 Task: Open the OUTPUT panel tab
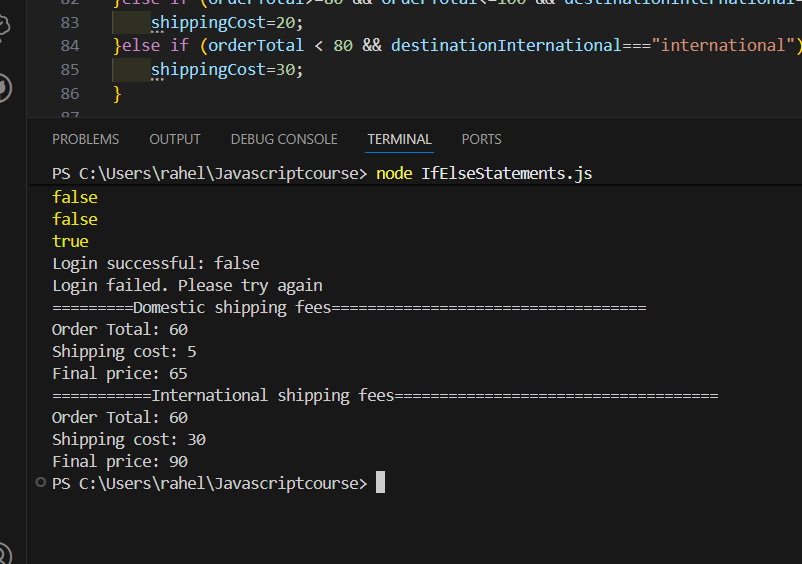[x=175, y=139]
